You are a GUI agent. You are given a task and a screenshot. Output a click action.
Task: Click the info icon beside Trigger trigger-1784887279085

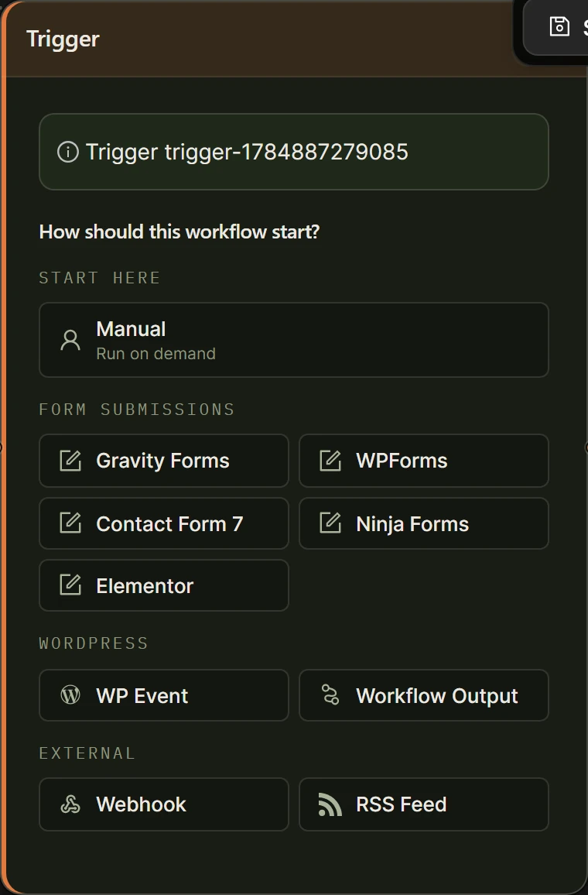coord(68,152)
